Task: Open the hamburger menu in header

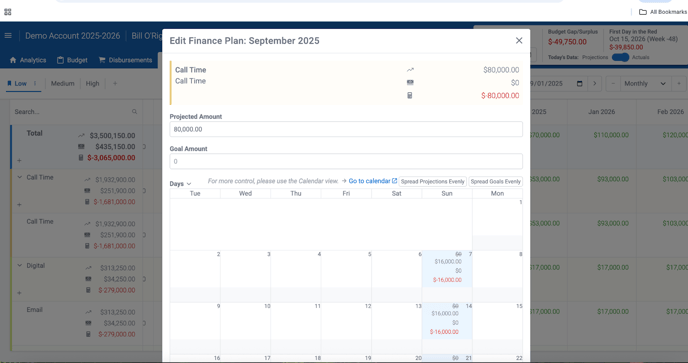Action: coord(8,36)
